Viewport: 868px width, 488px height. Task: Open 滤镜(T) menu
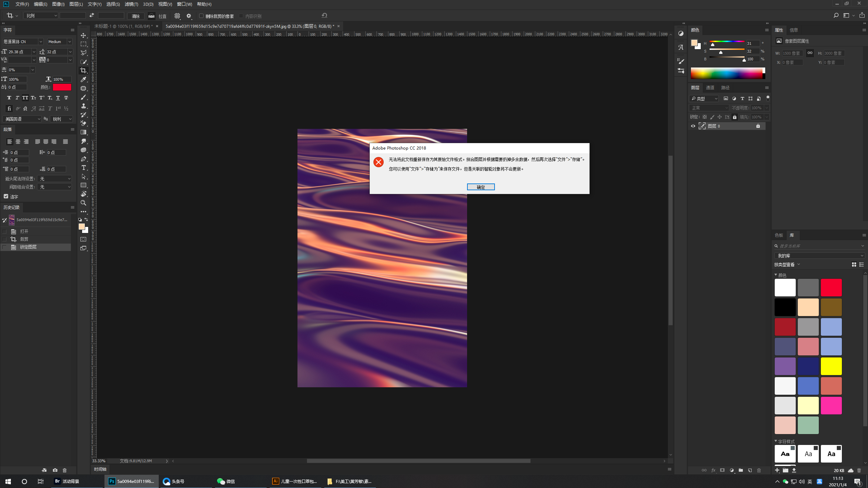(x=131, y=4)
